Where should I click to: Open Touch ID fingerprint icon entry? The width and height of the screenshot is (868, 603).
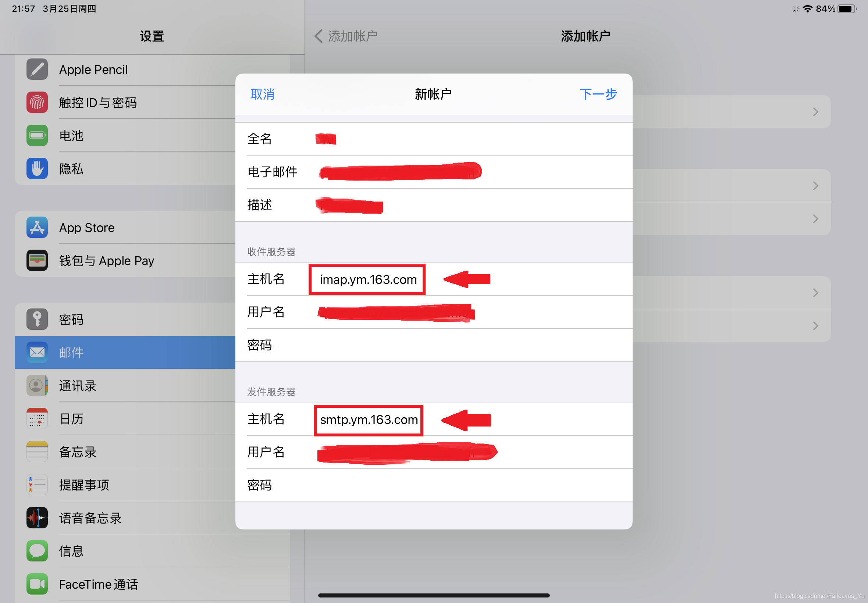pos(37,102)
